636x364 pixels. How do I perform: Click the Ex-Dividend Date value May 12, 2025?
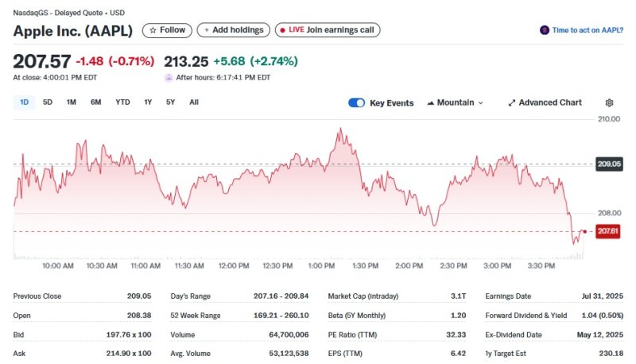(x=600, y=335)
